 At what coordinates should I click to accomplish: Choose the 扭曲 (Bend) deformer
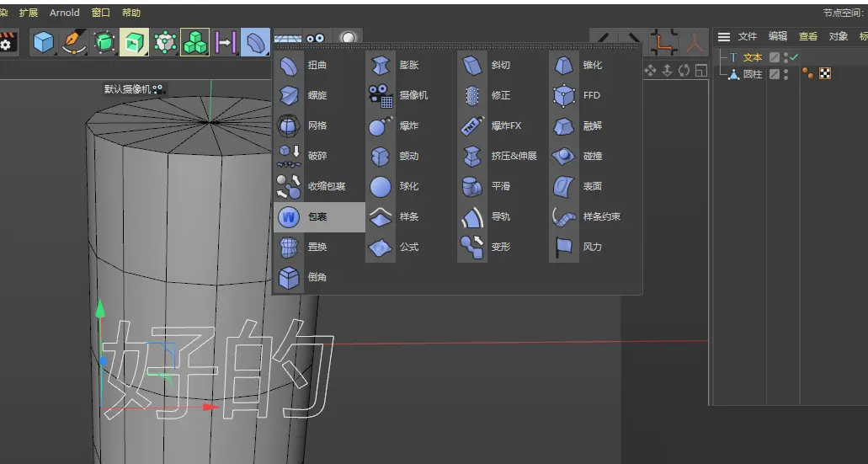pyautogui.click(x=317, y=66)
